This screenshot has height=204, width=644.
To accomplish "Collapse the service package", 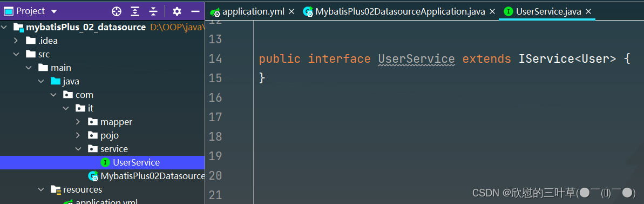I will pyautogui.click(x=78, y=149).
